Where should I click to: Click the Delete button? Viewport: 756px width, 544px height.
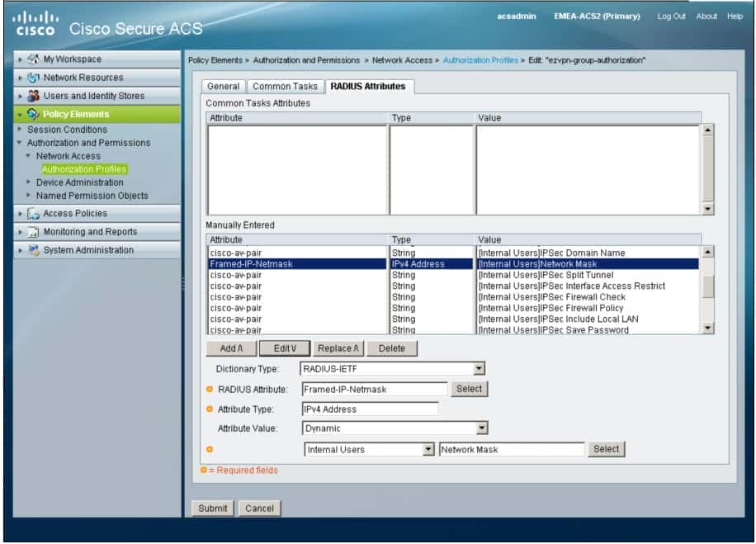(x=391, y=348)
